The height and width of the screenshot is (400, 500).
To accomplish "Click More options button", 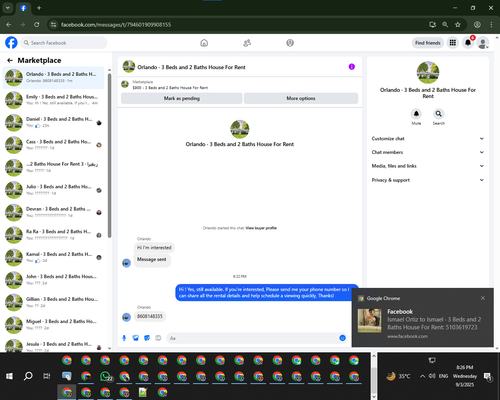I will pyautogui.click(x=301, y=98).
